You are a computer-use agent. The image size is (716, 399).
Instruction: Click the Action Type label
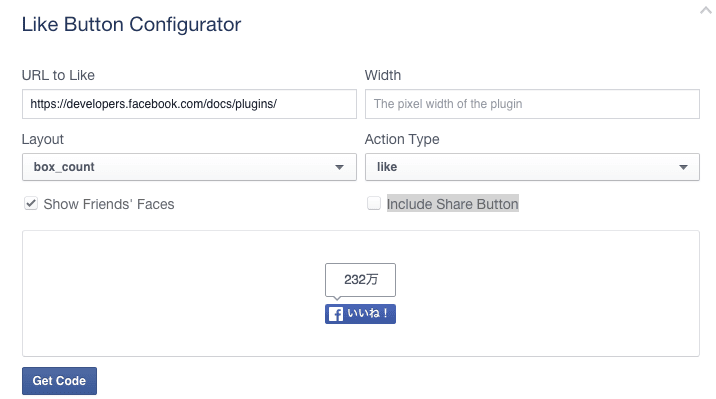(402, 139)
